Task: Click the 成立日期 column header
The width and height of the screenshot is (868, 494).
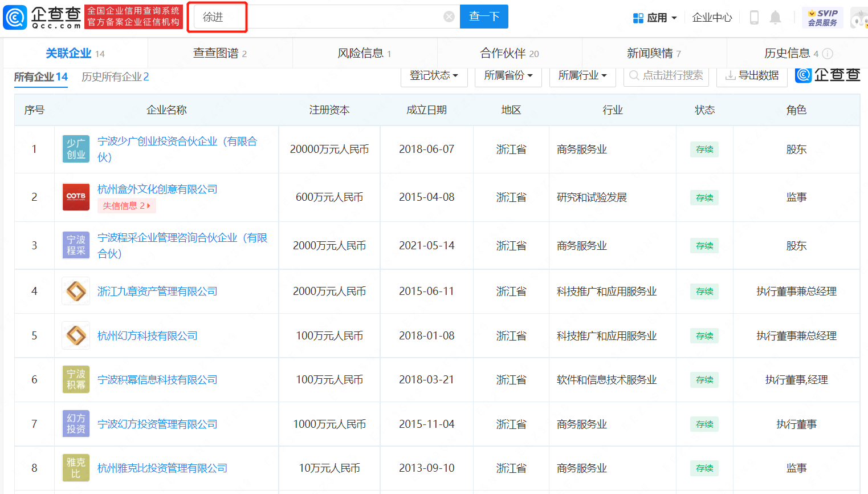Action: 427,110
